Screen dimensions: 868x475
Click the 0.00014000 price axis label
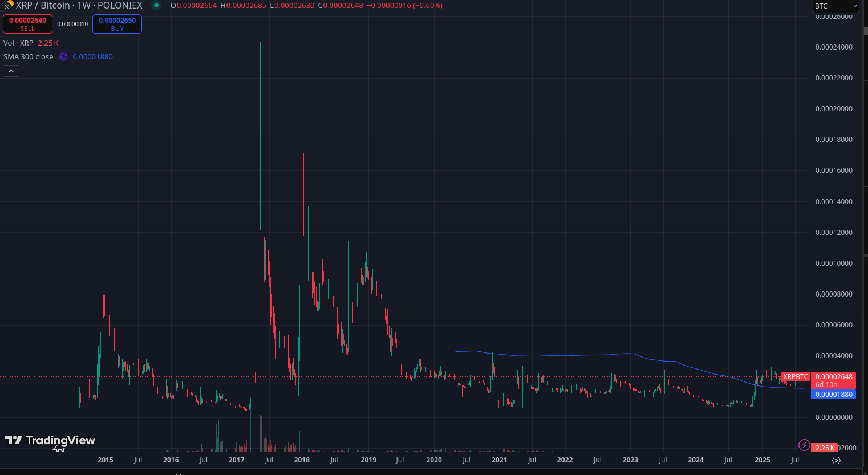(834, 202)
